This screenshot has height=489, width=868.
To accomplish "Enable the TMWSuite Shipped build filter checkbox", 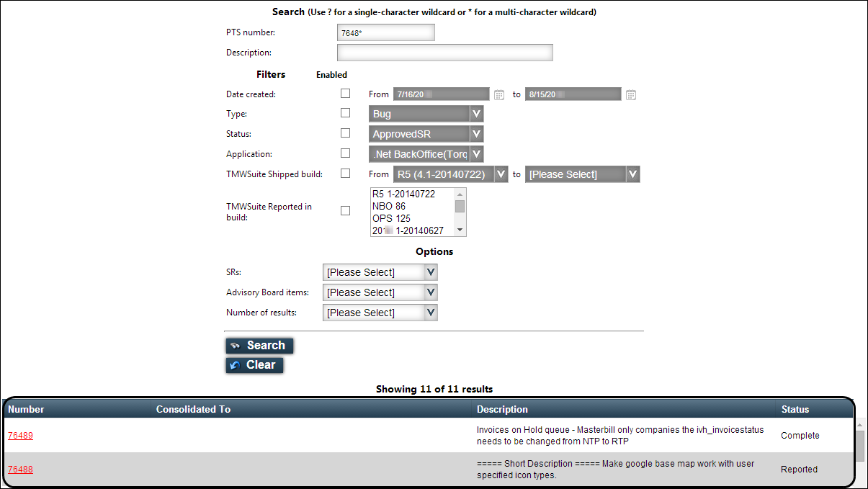I will (x=346, y=174).
